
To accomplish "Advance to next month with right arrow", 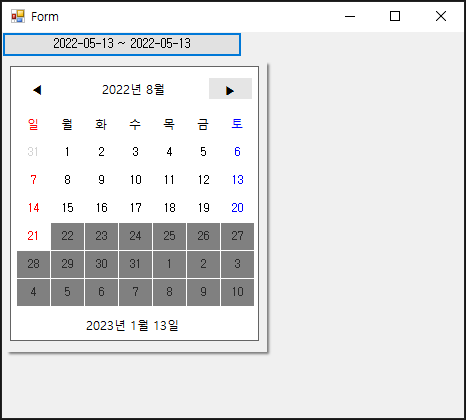I will click(x=230, y=90).
